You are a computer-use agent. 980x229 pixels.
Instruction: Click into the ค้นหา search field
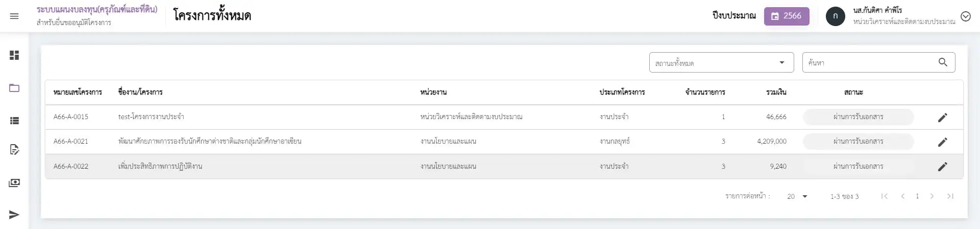tap(869, 63)
